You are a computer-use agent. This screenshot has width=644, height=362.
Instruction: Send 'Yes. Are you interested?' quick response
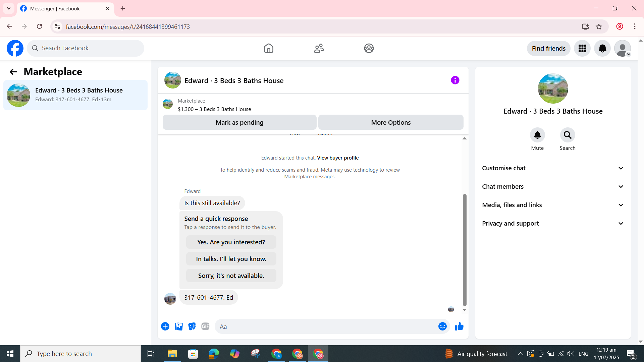(231, 242)
